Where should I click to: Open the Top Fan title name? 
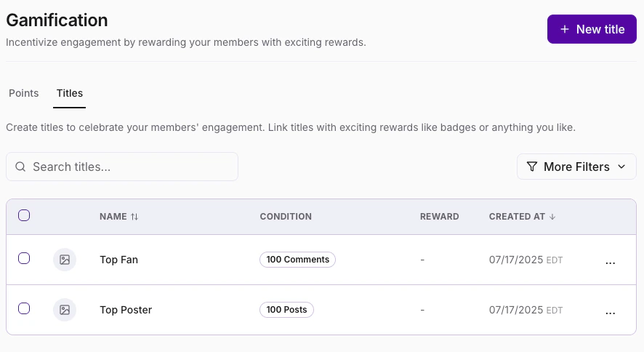118,260
